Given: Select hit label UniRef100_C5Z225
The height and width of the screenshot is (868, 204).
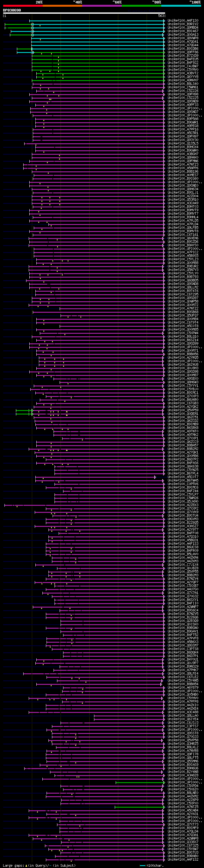Looking at the screenshot, I should click(x=183, y=98).
